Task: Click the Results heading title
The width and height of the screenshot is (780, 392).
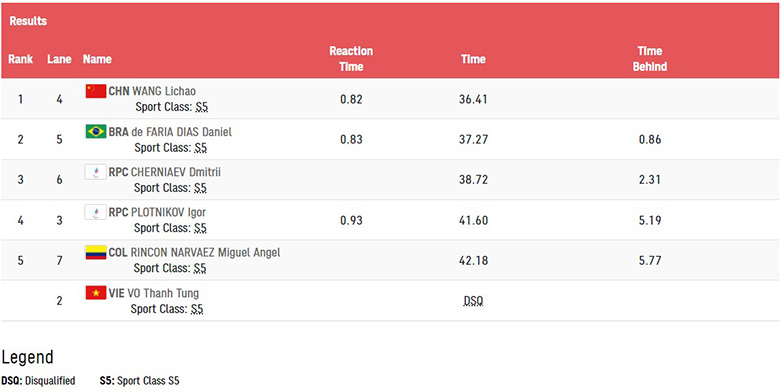Action: (x=28, y=21)
